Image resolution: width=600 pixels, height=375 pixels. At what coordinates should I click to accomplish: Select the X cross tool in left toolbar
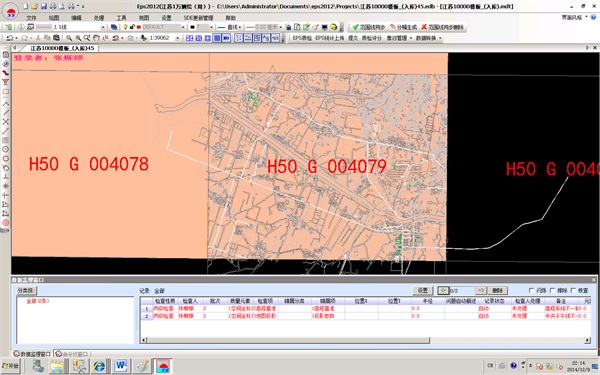coord(5,122)
